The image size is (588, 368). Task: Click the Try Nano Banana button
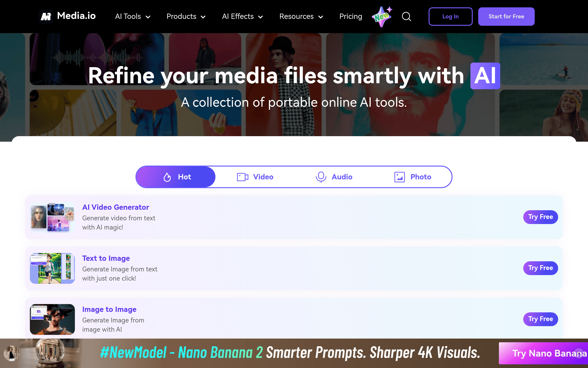(543, 353)
